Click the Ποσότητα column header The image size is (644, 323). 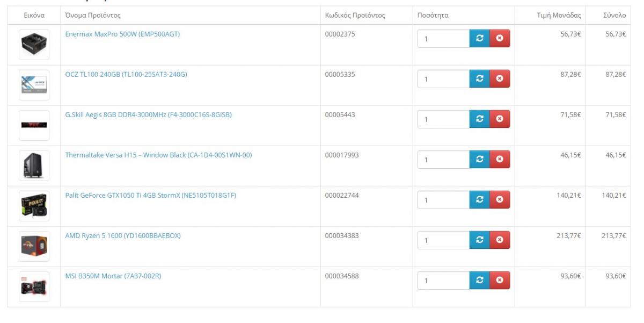pyautogui.click(x=433, y=15)
